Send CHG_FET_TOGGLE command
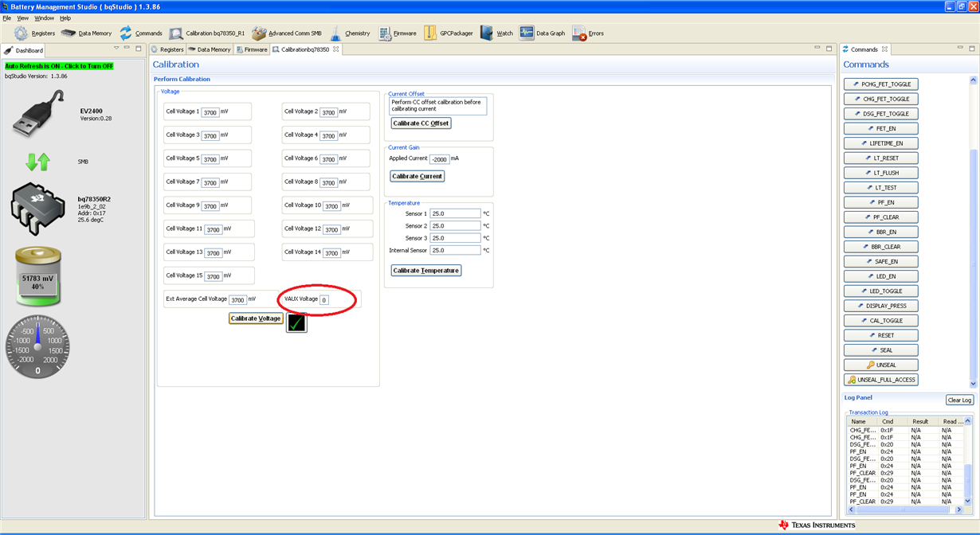The width and height of the screenshot is (980, 535). coord(881,100)
